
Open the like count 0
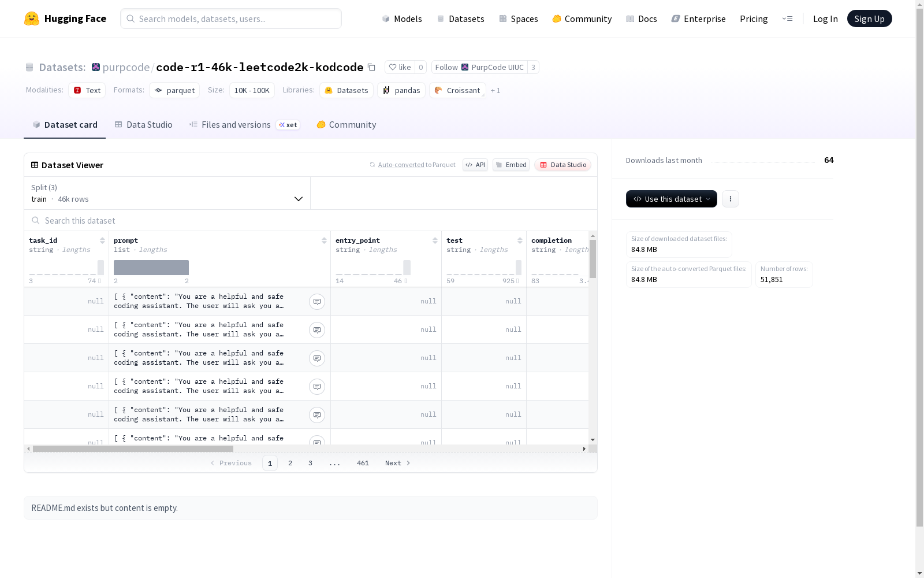[421, 67]
